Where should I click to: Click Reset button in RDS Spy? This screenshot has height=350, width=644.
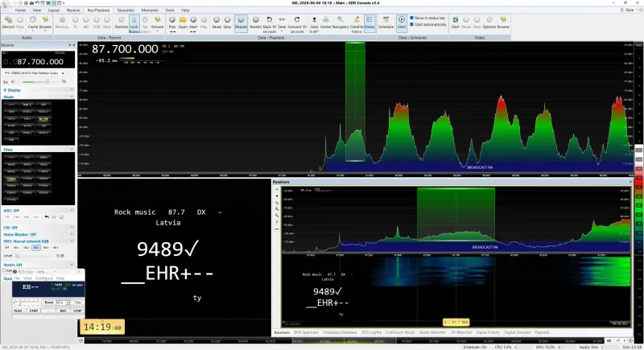click(49, 303)
